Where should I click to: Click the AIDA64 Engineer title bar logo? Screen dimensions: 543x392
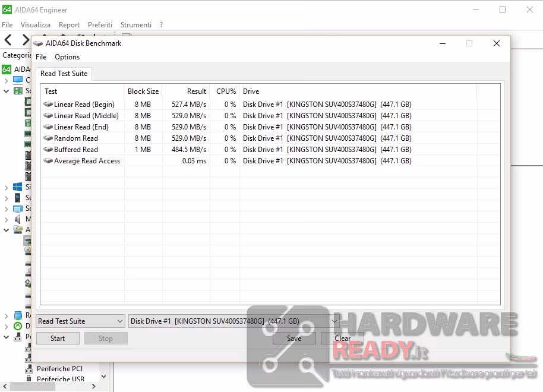7,10
